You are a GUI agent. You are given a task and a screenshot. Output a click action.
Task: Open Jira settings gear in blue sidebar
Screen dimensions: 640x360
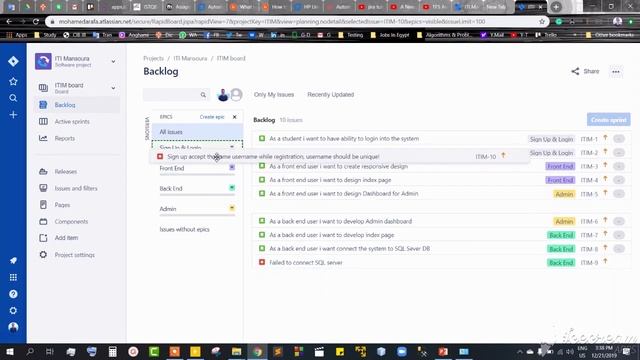13,311
